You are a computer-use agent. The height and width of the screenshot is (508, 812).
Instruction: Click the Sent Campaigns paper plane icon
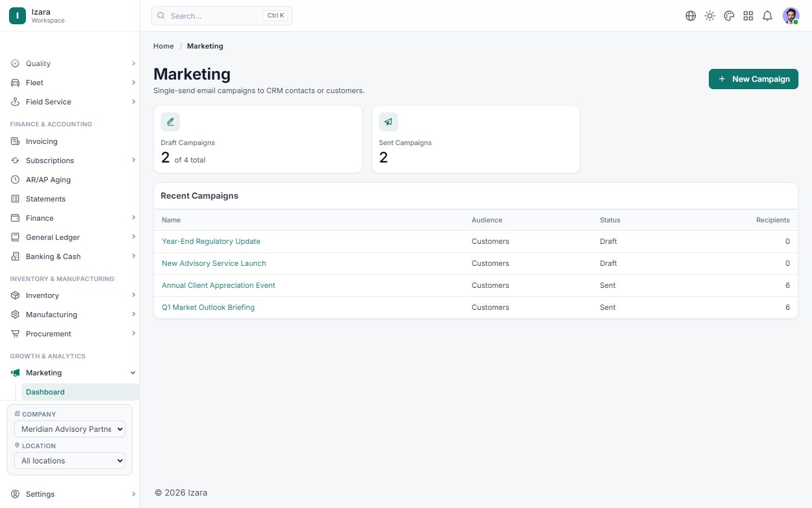pos(389,122)
